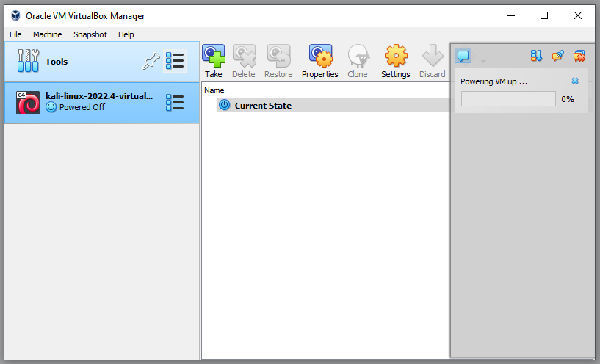Viewport: 600px width, 364px height.
Task: Open the File menu
Action: [15, 34]
